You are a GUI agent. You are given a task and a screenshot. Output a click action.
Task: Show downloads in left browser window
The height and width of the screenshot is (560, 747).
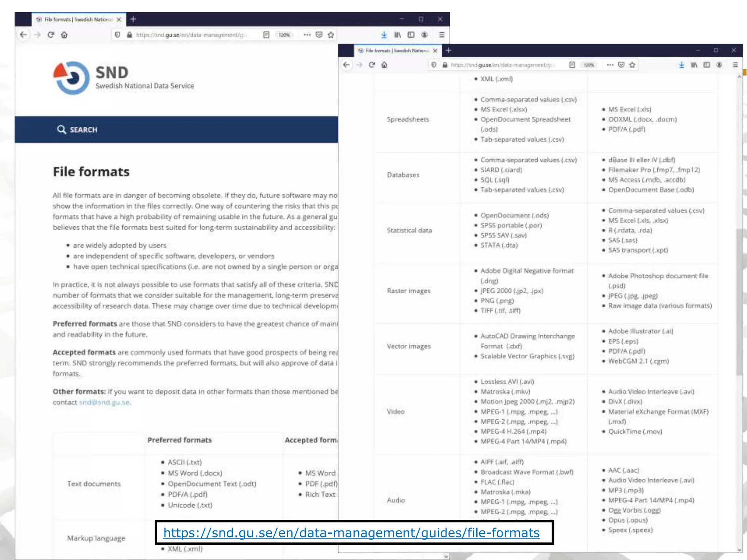pos(384,35)
